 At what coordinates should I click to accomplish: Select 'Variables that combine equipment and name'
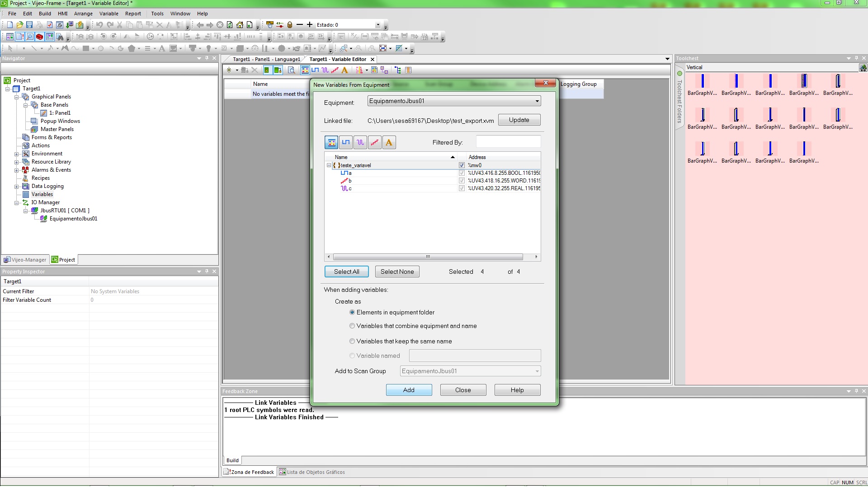click(352, 326)
